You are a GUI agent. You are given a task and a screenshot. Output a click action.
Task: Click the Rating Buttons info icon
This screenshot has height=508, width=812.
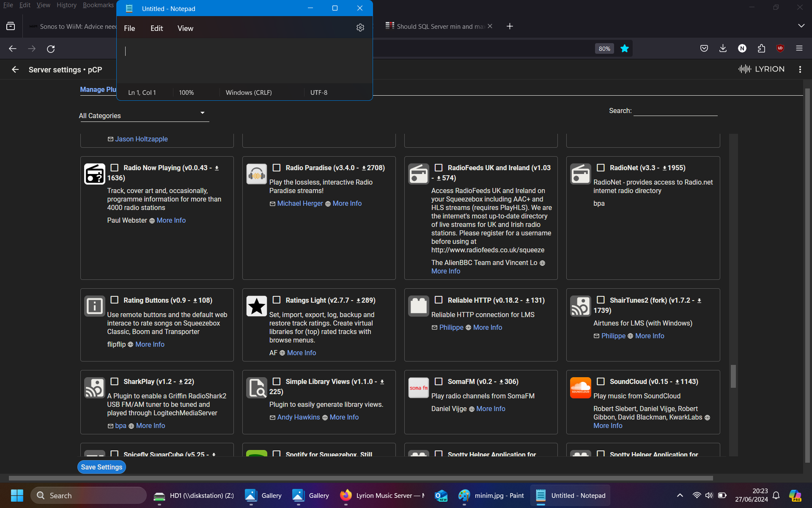94,306
